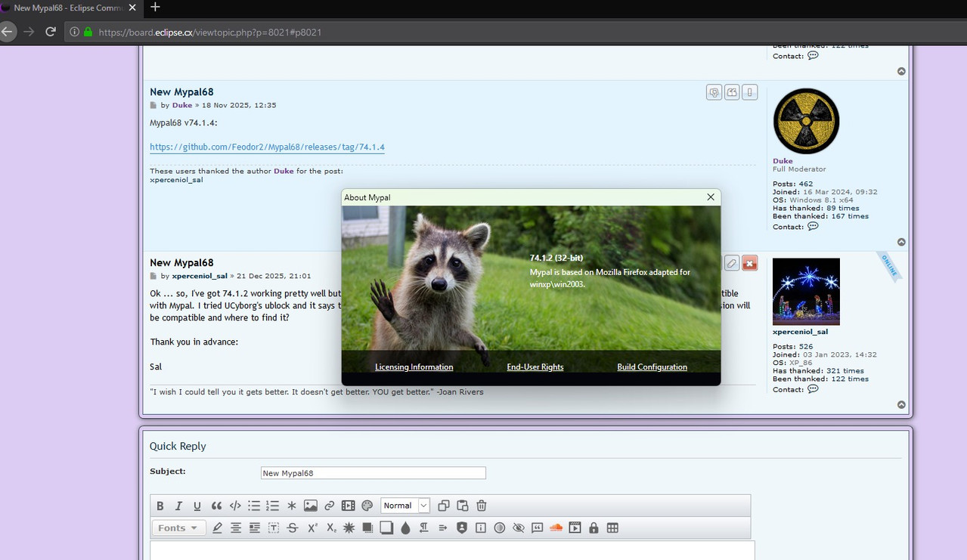Click into the Quick Reply message box
The width and height of the screenshot is (967, 560).
click(452, 550)
